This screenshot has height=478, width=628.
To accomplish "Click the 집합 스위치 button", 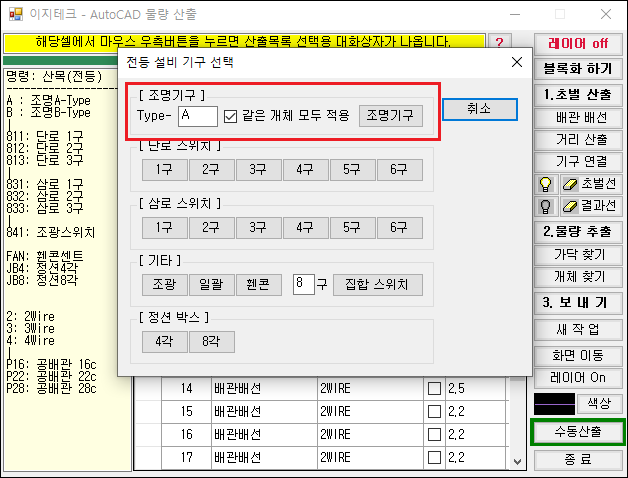I will (377, 285).
